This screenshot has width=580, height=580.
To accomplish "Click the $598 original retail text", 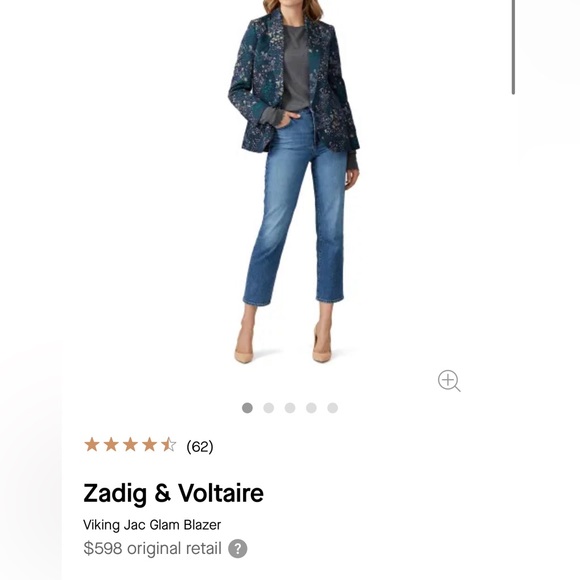I will [152, 548].
